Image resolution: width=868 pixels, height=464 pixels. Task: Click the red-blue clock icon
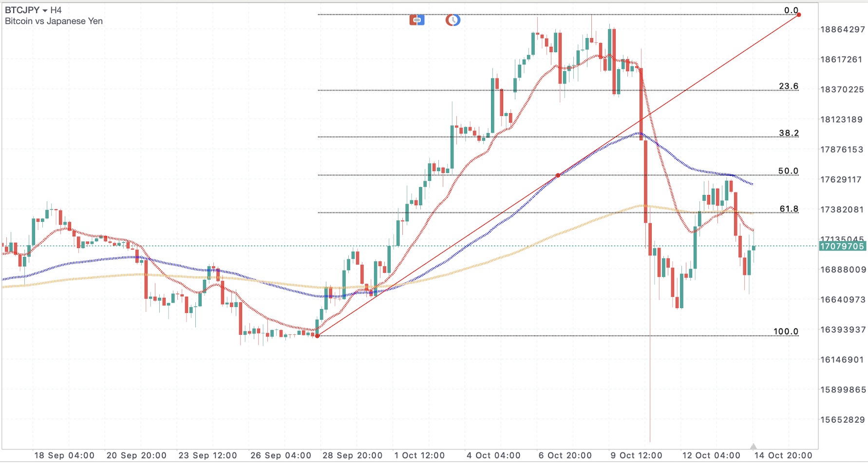(453, 20)
